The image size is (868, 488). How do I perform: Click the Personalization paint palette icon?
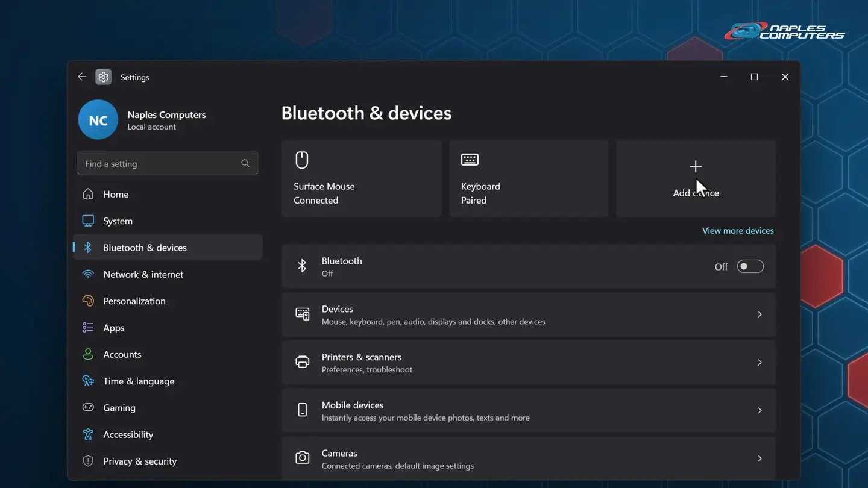(x=88, y=301)
